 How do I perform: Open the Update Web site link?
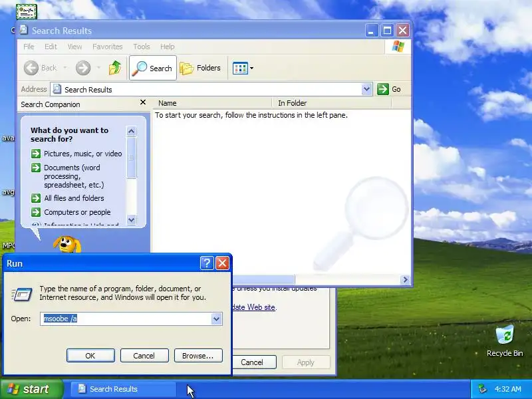pyautogui.click(x=254, y=307)
